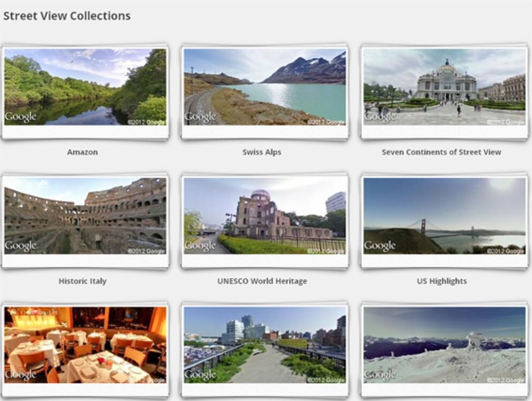Screen dimensions: 532x401
Task: Click the US Highlights caption
Action: [x=441, y=281]
